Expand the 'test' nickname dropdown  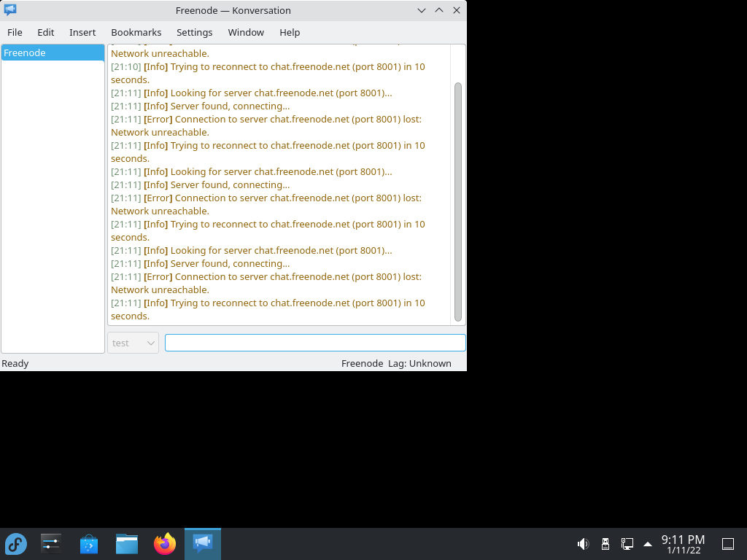133,343
